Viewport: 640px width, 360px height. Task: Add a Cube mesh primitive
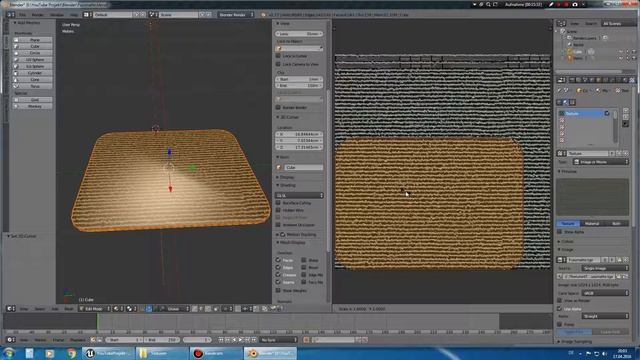pyautogui.click(x=32, y=47)
